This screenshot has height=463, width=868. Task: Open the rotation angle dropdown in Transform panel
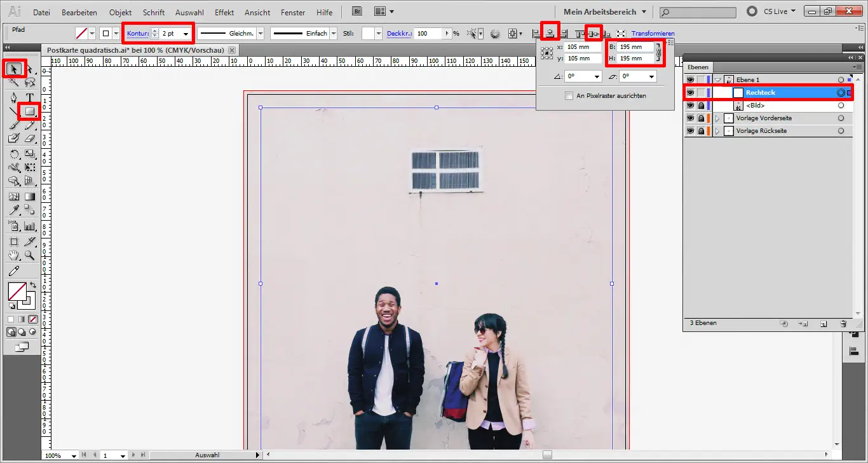(596, 76)
